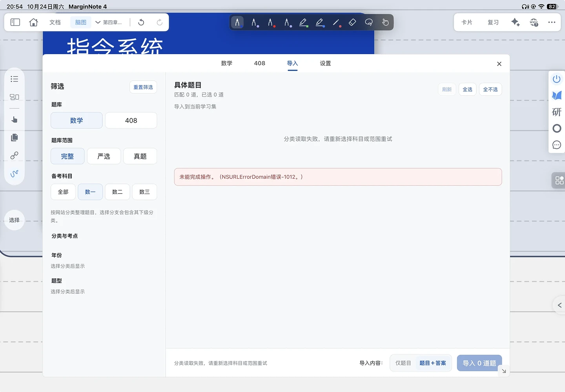The height and width of the screenshot is (392, 565).
Task: Select the pointing finger tool in sidebar
Action: (x=15, y=120)
